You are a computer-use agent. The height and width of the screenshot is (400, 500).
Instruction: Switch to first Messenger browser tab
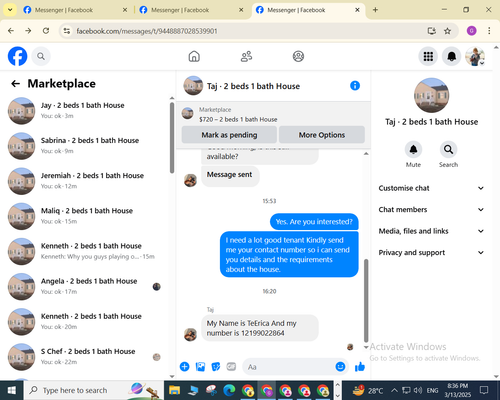tap(75, 10)
